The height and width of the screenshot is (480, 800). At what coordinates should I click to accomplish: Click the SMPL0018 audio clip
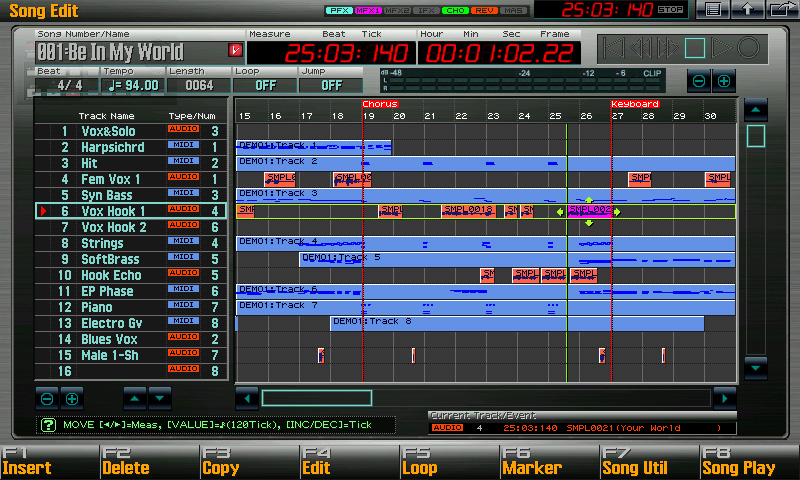468,211
